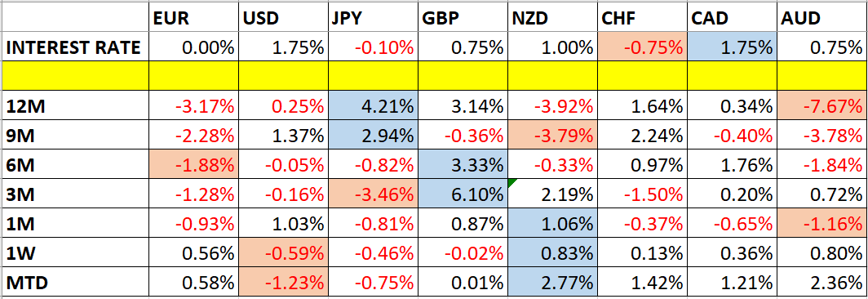The image size is (868, 299).
Task: Click the NZD 1M cell showing 1.06%
Action: tap(552, 224)
